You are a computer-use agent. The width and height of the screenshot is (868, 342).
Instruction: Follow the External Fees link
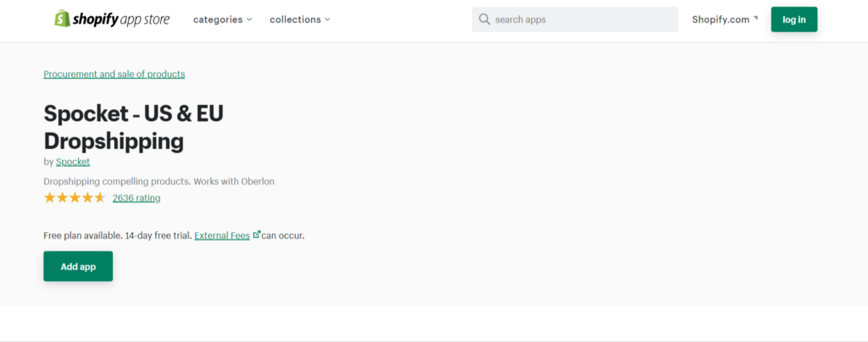click(x=221, y=235)
